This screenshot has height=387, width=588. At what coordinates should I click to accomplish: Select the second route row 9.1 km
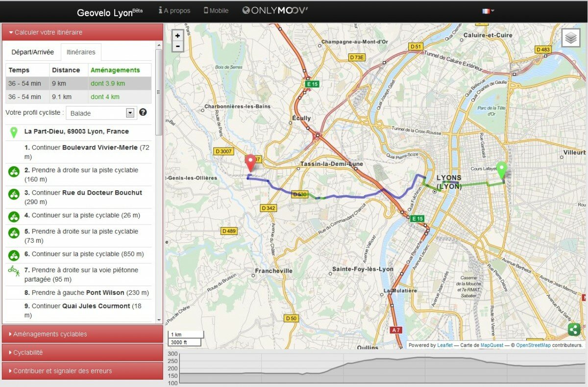tap(78, 97)
